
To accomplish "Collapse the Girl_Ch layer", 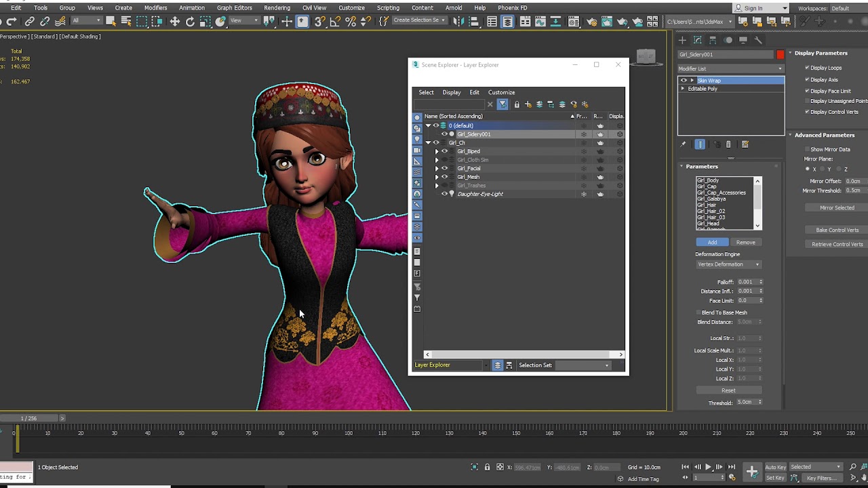I will point(428,143).
